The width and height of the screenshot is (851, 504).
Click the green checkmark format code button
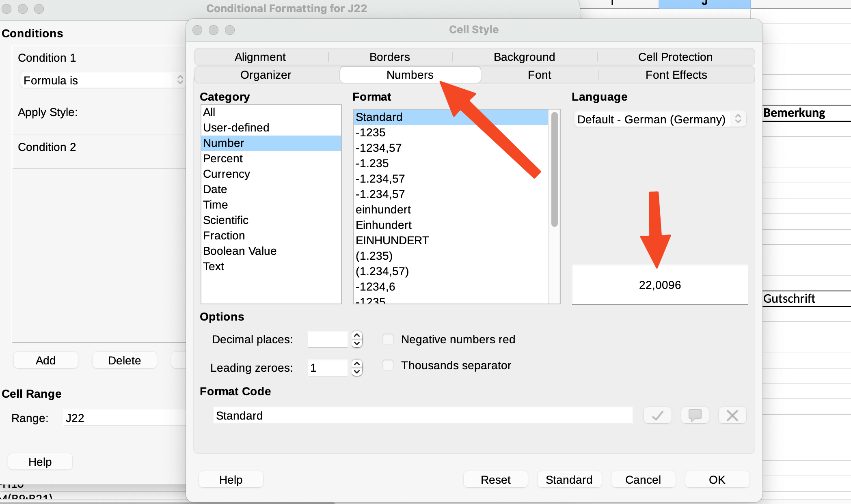(x=657, y=415)
